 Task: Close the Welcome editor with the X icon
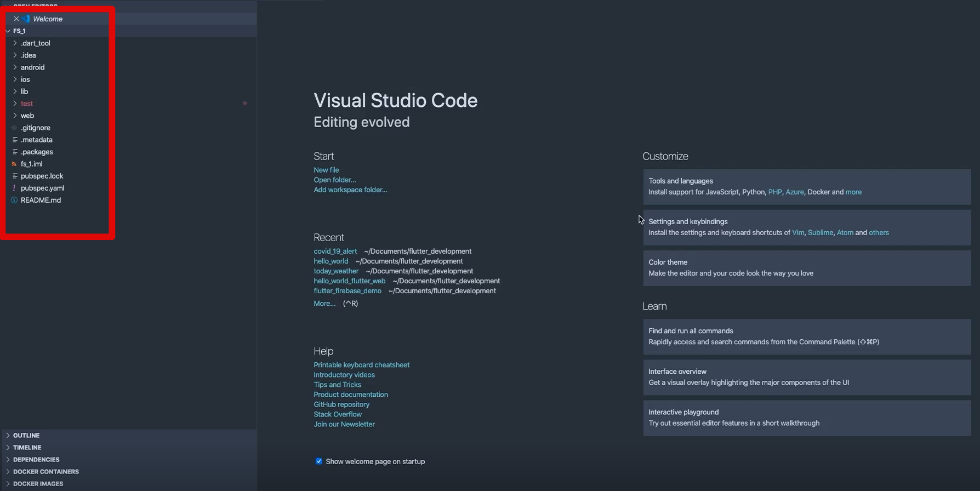pyautogui.click(x=16, y=19)
